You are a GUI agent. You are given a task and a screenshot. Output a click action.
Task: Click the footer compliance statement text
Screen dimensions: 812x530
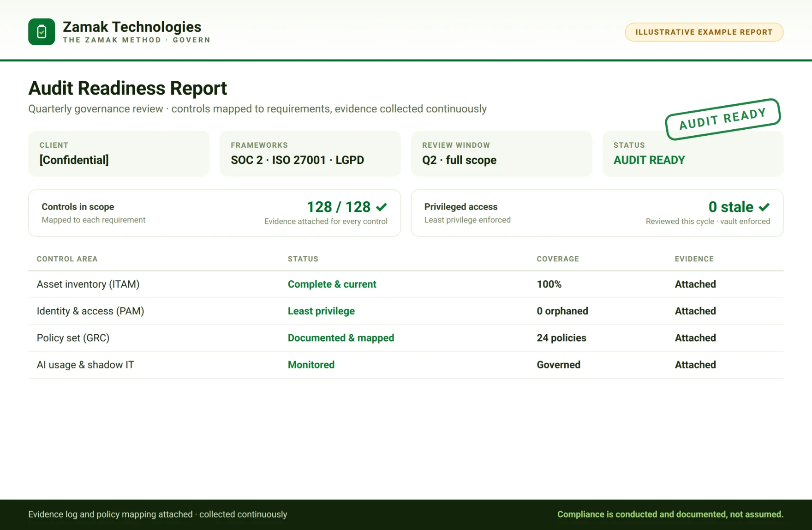[x=670, y=514]
